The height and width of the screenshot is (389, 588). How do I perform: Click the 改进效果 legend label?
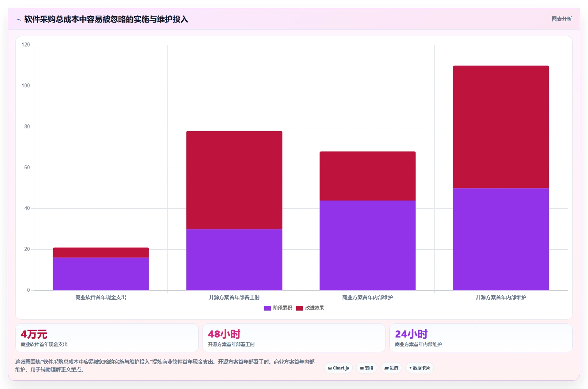pos(314,308)
